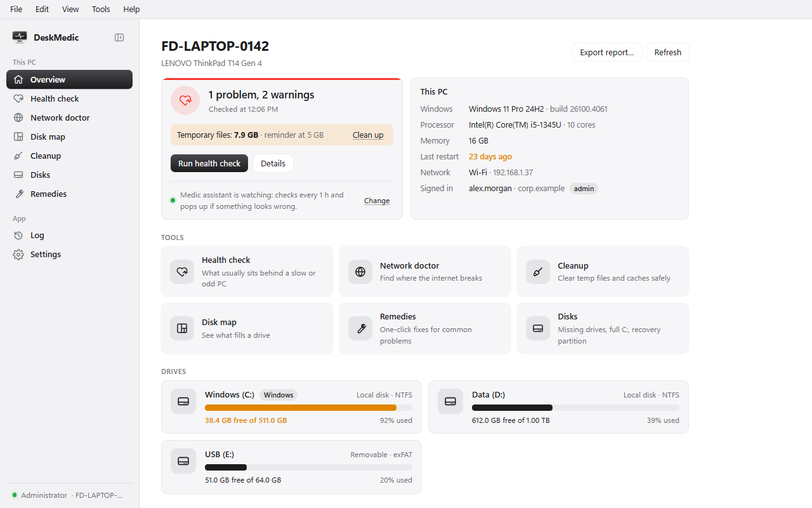The image size is (812, 508).
Task: Open Details for the problems found
Action: pos(273,163)
